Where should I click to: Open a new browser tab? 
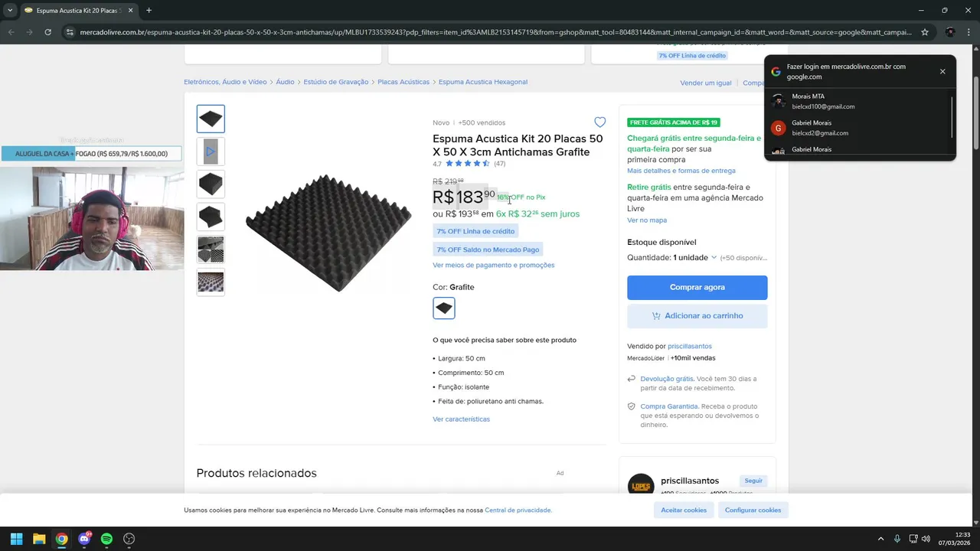[149, 11]
